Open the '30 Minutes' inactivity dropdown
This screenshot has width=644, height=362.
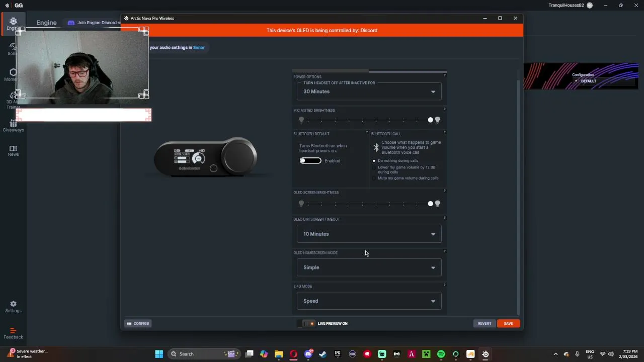pos(369,92)
